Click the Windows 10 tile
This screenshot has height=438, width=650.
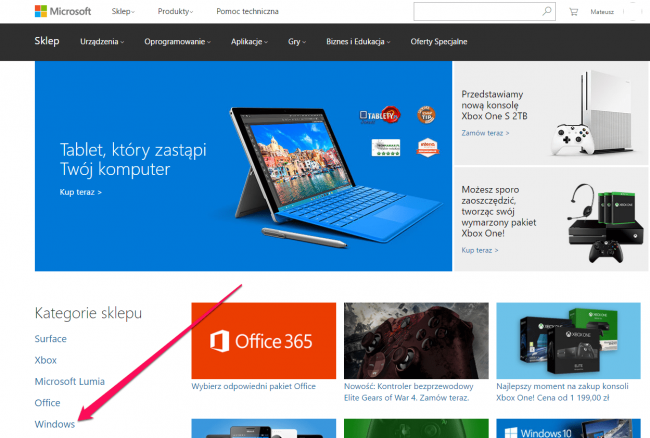pos(568,428)
